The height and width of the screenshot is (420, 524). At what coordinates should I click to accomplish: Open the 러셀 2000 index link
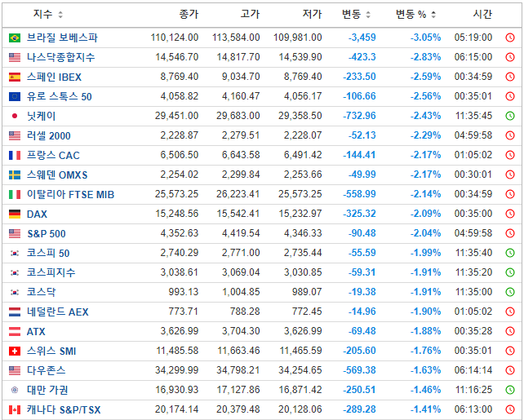coord(49,135)
